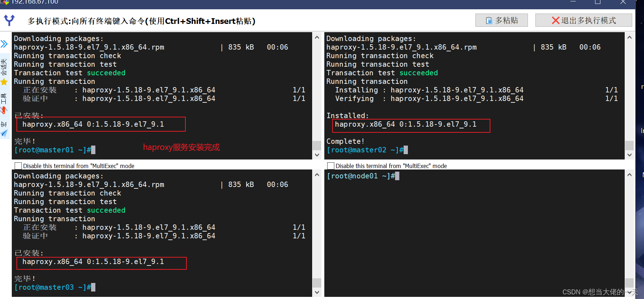Viewport: 644px width, 299px height.
Task: Tick MultiExec disable checkbox above node01 terminal
Action: [x=331, y=166]
